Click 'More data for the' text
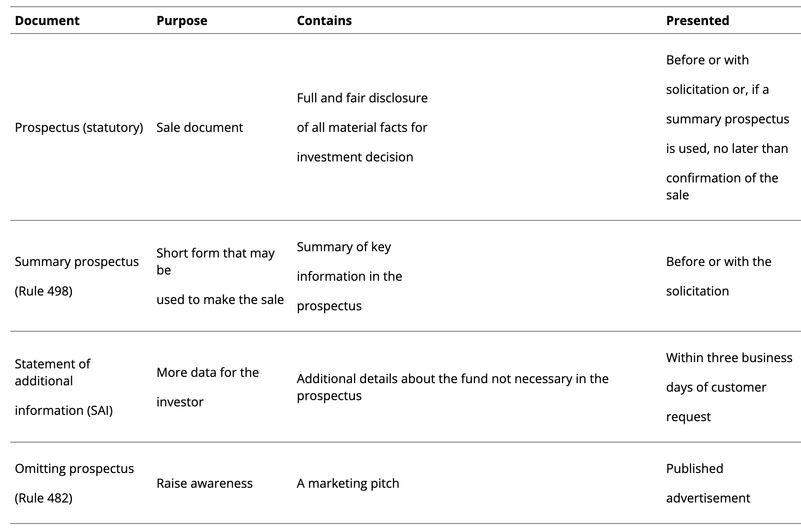This screenshot has width=801, height=532. point(207,372)
